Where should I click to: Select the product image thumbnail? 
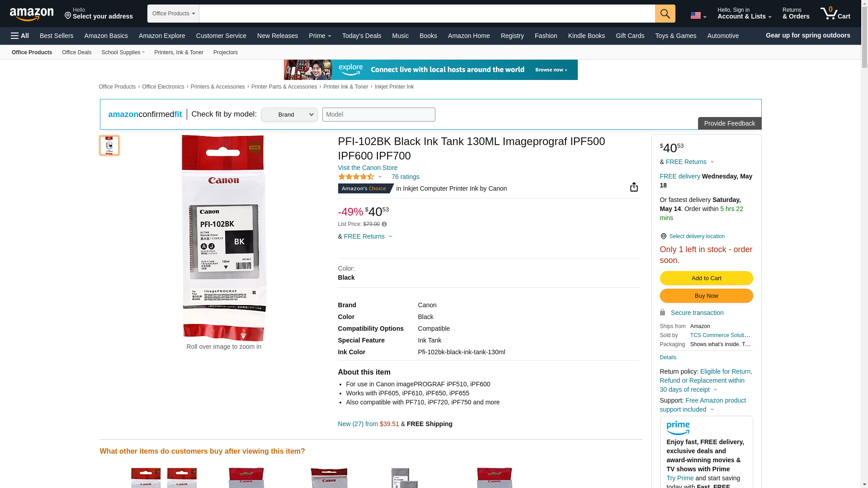tap(109, 145)
